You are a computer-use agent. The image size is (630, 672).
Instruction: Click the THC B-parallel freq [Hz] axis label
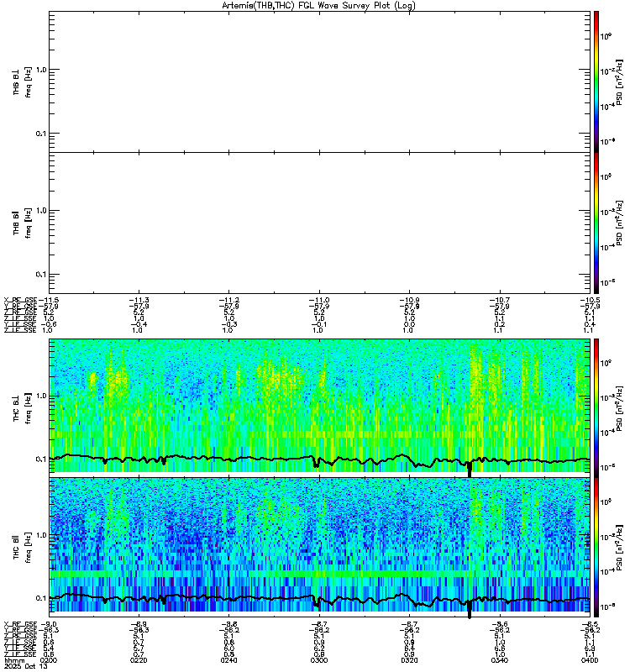point(23,548)
